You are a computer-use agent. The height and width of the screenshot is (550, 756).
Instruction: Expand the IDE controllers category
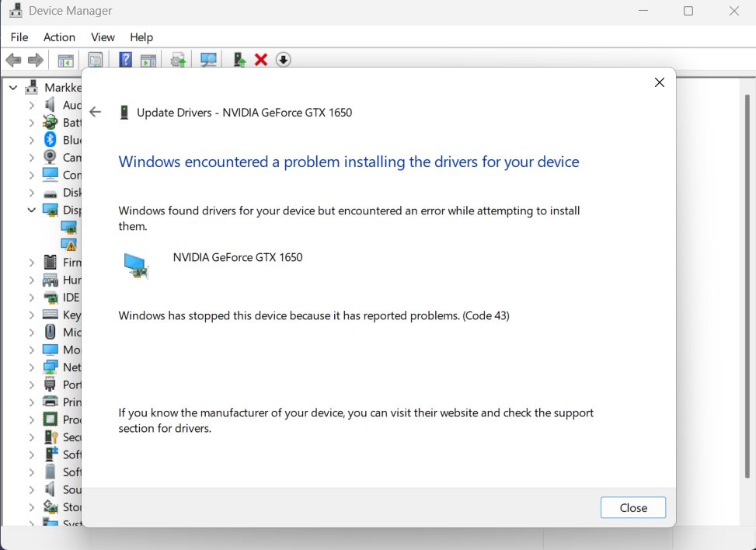31,297
